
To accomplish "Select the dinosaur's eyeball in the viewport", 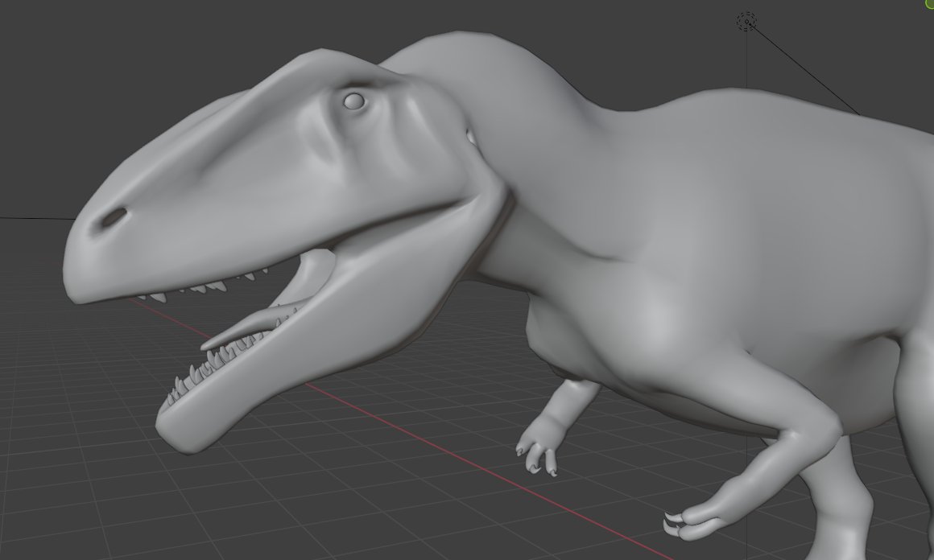I will click(x=354, y=101).
